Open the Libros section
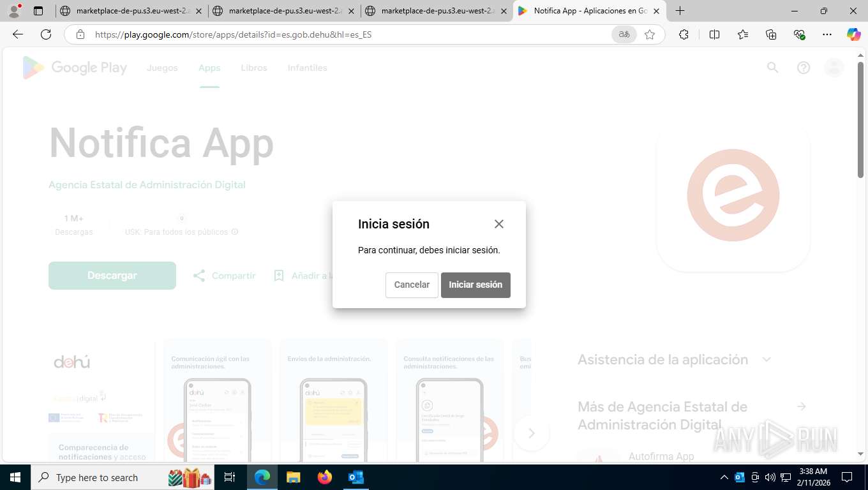Viewport: 868px width, 490px height. pos(254,68)
